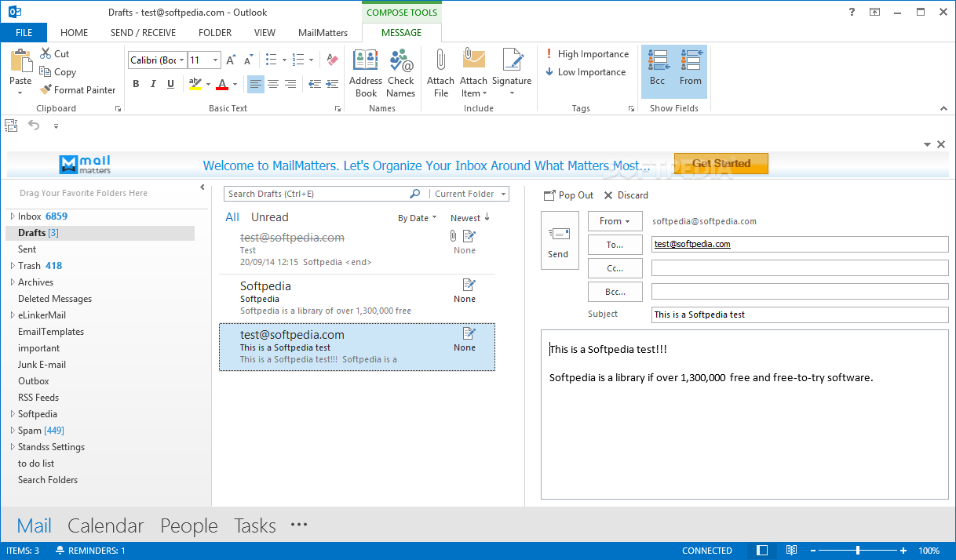956x560 pixels.
Task: Click the Paste clipboard icon
Action: coord(20,61)
